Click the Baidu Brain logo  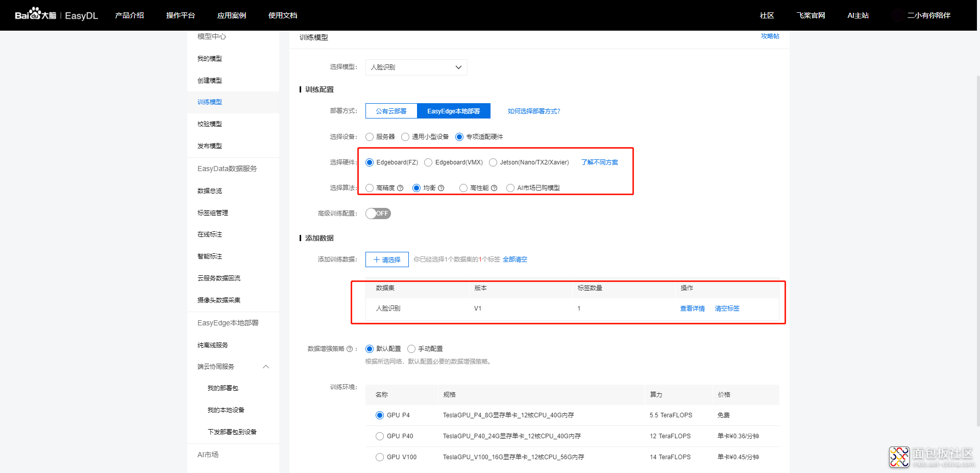[x=35, y=14]
